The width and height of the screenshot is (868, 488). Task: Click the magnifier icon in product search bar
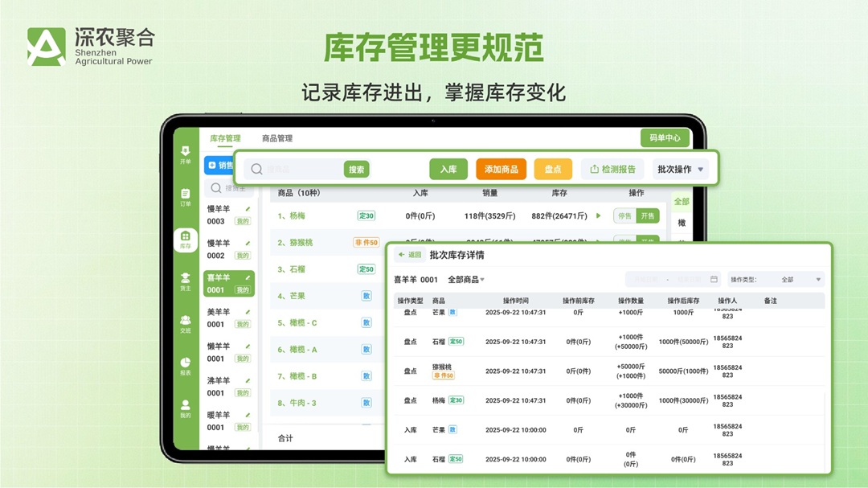tap(258, 168)
